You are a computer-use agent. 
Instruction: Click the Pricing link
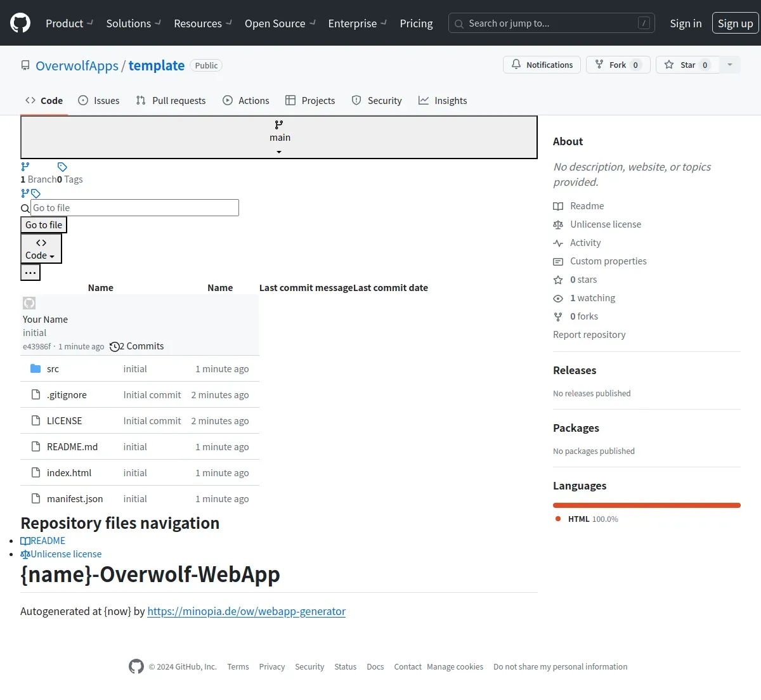pos(416,23)
